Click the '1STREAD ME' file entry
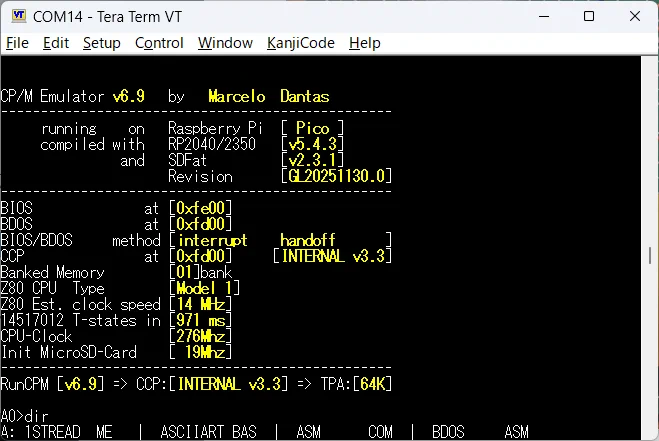 (x=69, y=432)
